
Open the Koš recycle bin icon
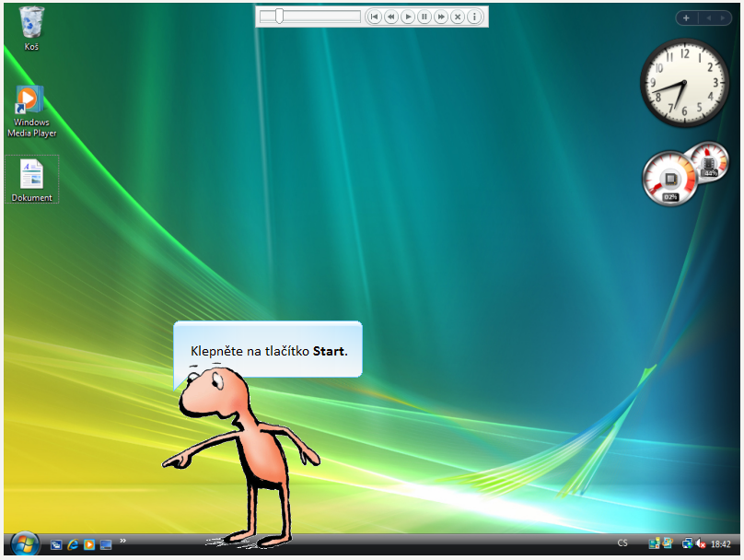click(x=31, y=28)
